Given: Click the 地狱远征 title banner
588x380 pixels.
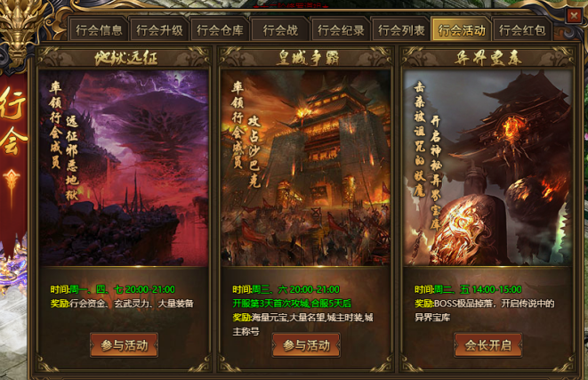Looking at the screenshot, I should coord(125,58).
